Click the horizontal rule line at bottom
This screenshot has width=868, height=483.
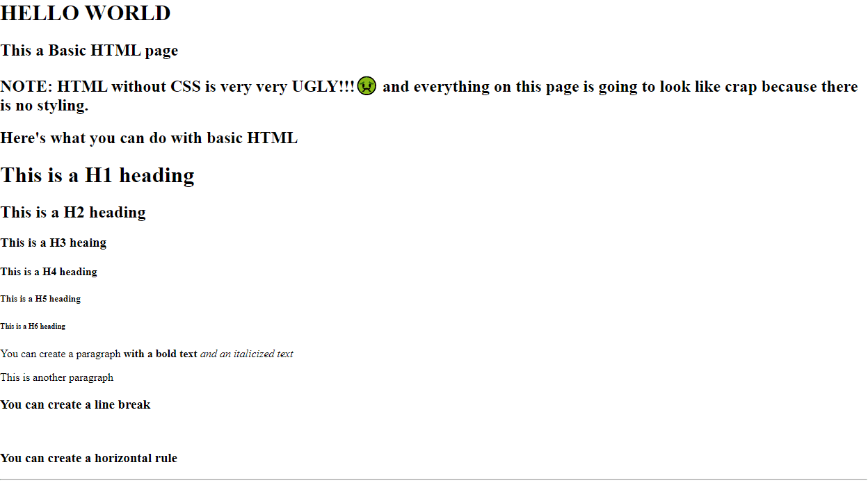point(434,480)
